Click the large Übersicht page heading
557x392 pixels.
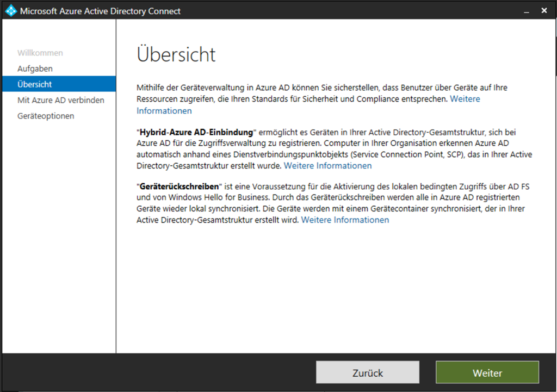176,54
